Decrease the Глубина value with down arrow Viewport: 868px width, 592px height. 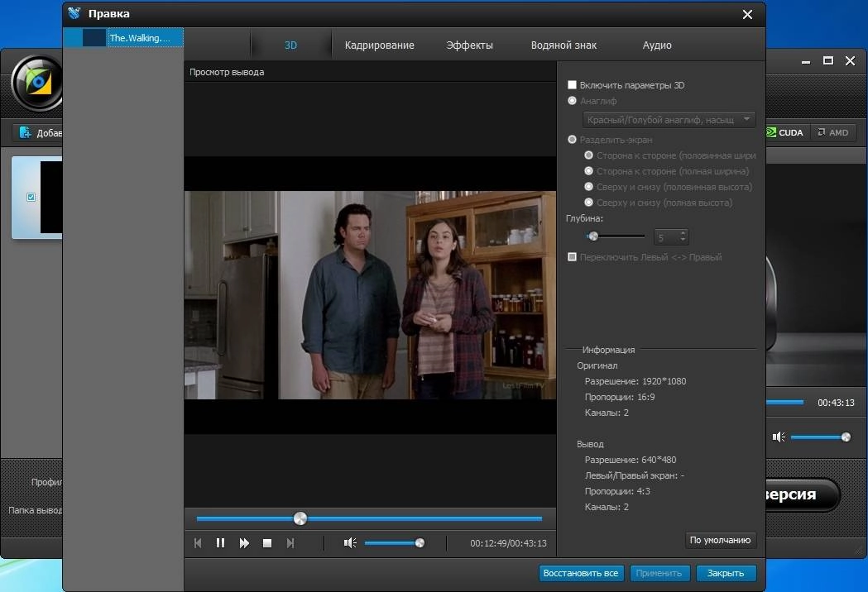(683, 240)
